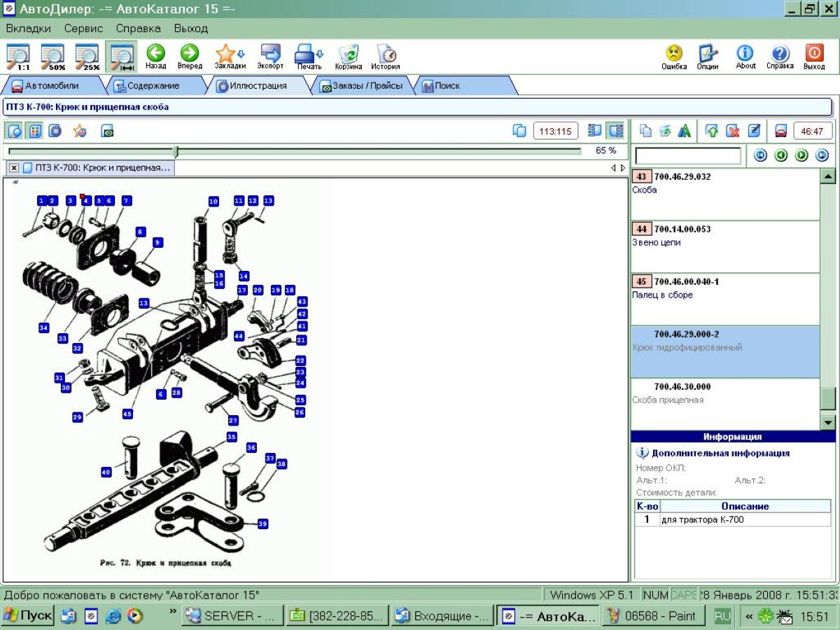The height and width of the screenshot is (630, 840).
Task: Set zoom to 50% with magnifier icon
Action: click(x=52, y=57)
